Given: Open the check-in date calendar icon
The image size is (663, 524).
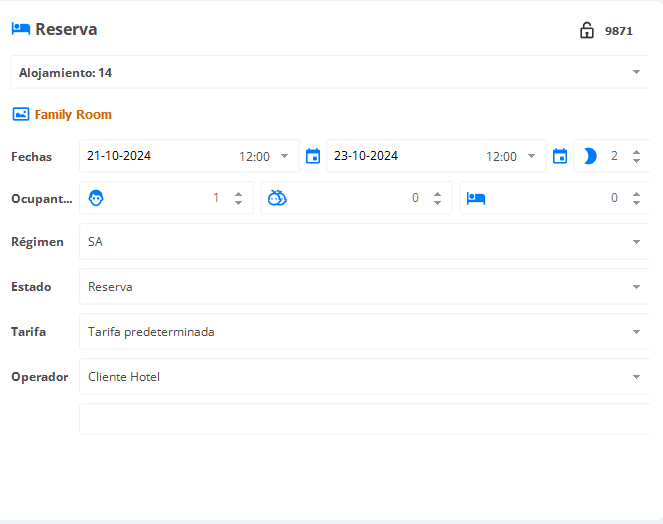Looking at the screenshot, I should 313,156.
